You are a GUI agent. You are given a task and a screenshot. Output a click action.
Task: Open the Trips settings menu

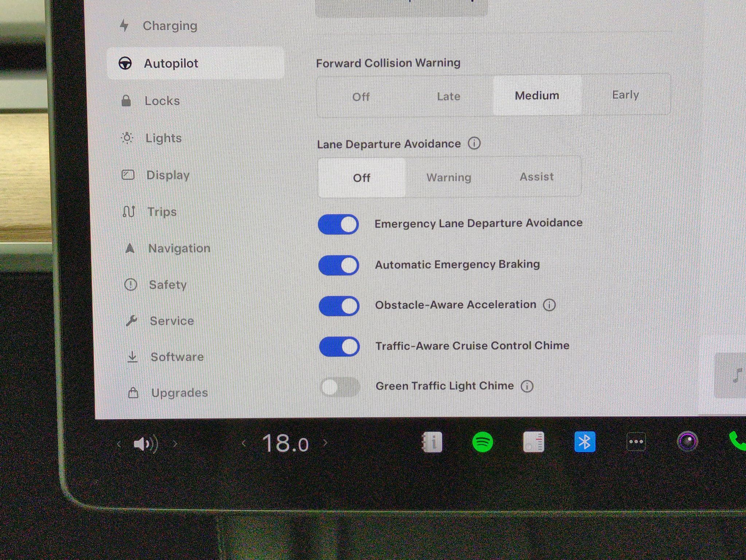pos(149,212)
